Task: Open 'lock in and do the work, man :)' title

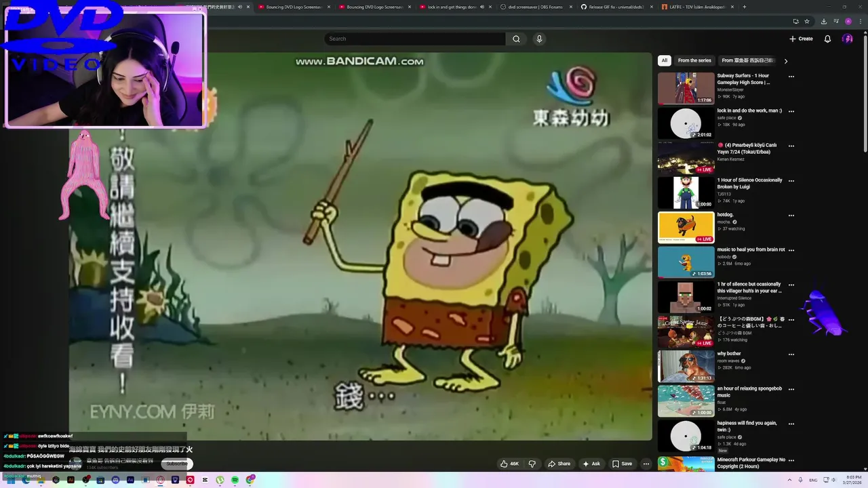Action: coord(749,110)
